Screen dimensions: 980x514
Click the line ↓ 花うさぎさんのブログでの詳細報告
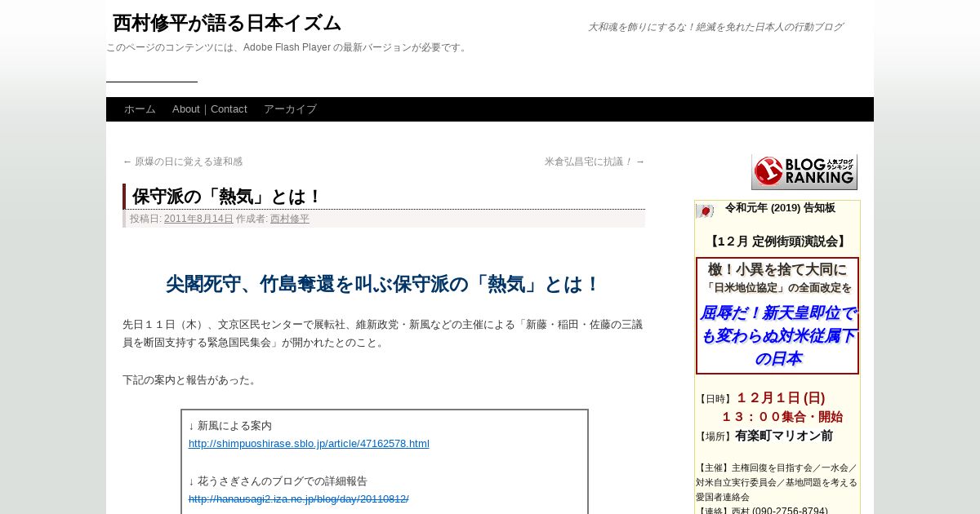(278, 481)
